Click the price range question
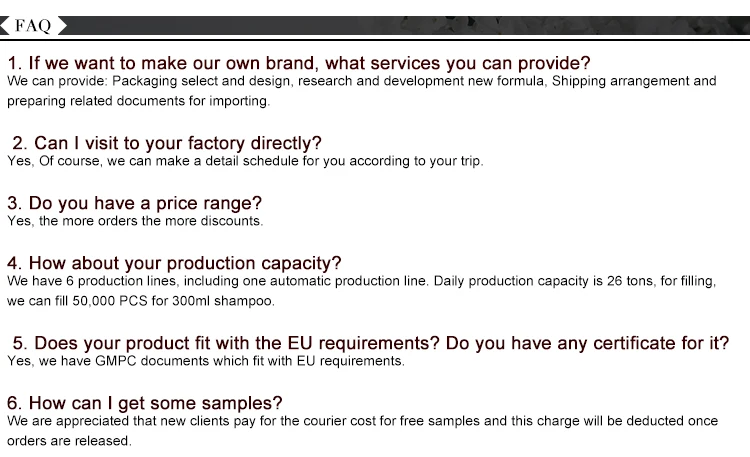Screen dimensions: 750x457 pyautogui.click(x=134, y=203)
